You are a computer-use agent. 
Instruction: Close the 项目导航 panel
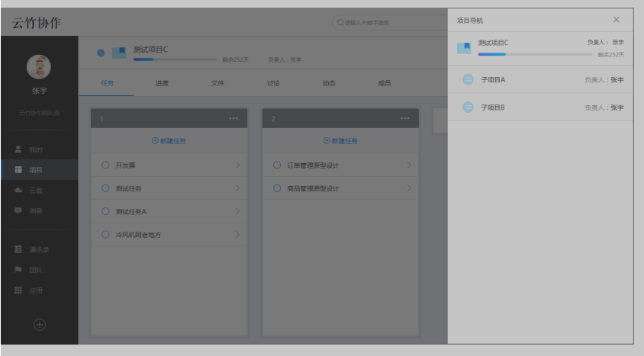[617, 20]
